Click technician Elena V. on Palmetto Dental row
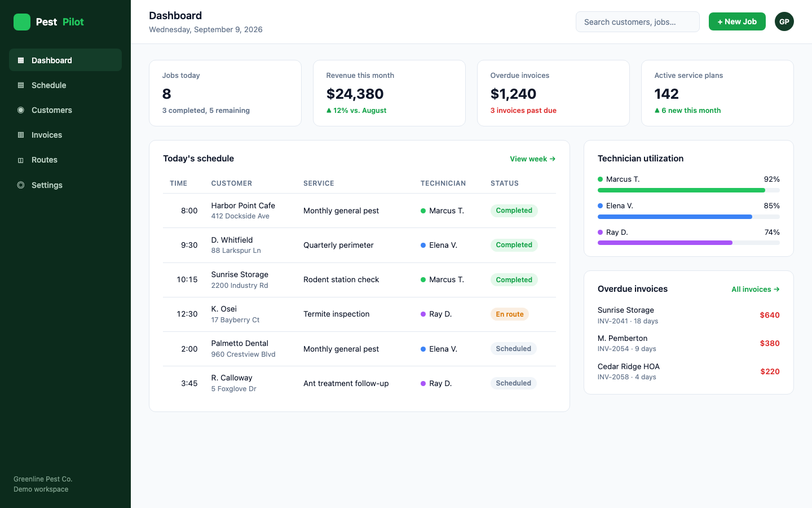This screenshot has width=812, height=508. (x=439, y=349)
